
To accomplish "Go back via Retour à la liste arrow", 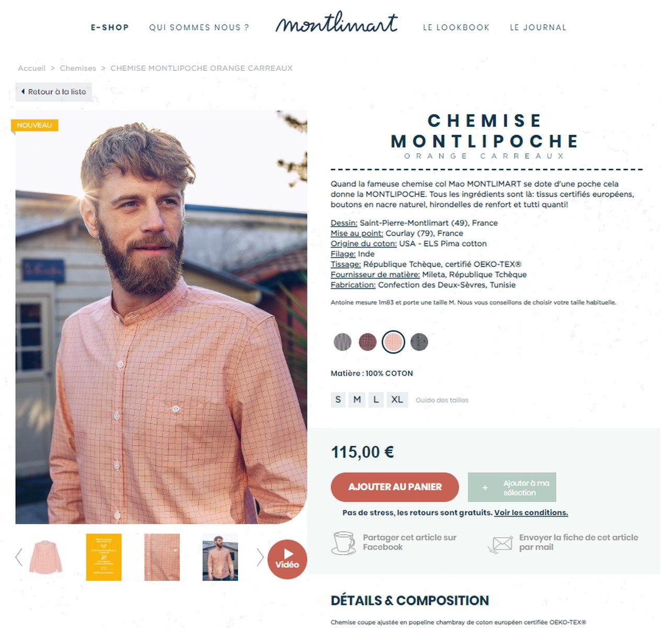I will click(23, 92).
